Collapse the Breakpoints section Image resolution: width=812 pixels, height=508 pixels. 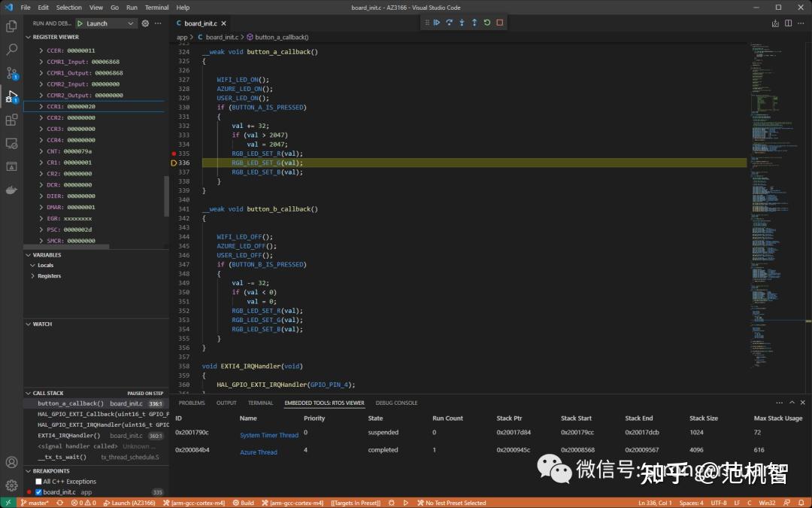point(51,471)
